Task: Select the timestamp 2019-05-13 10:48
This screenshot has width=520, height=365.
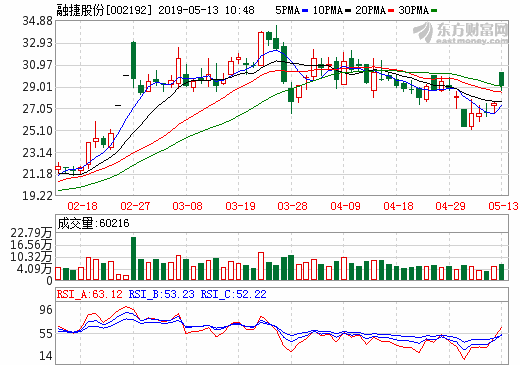Action: click(x=206, y=10)
